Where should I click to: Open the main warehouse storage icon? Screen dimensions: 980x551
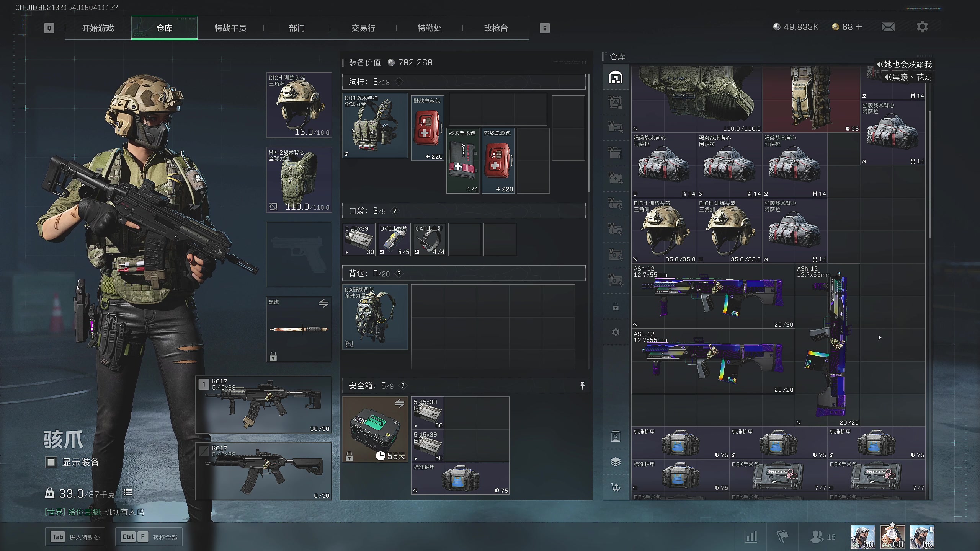pos(616,77)
